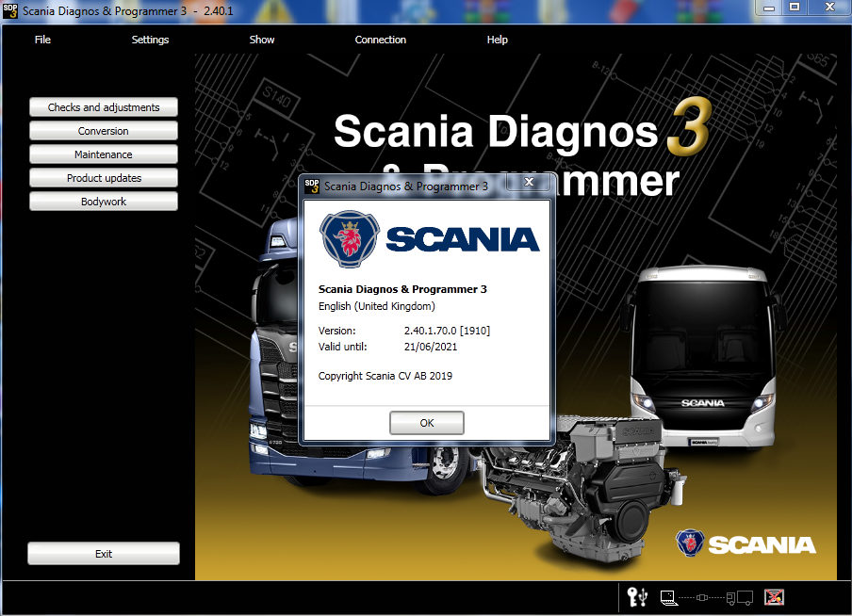Click the version text 2.40.1.70.0 [1910]

coord(447,331)
